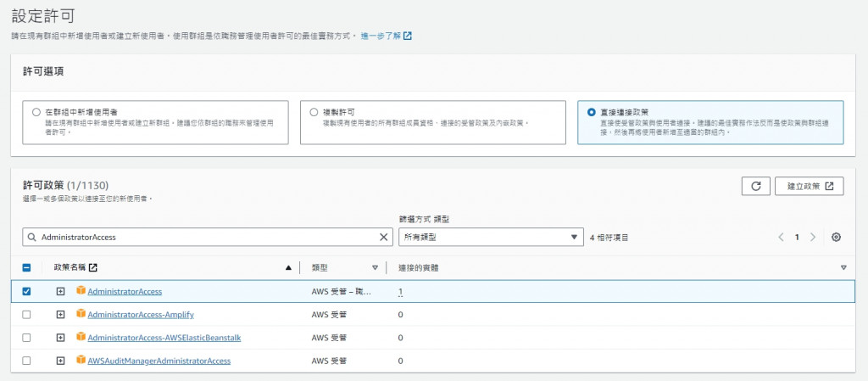Expand the AdministratorAccess-AWSElasticBeanstalk policy row
This screenshot has height=381, width=868.
(x=61, y=338)
